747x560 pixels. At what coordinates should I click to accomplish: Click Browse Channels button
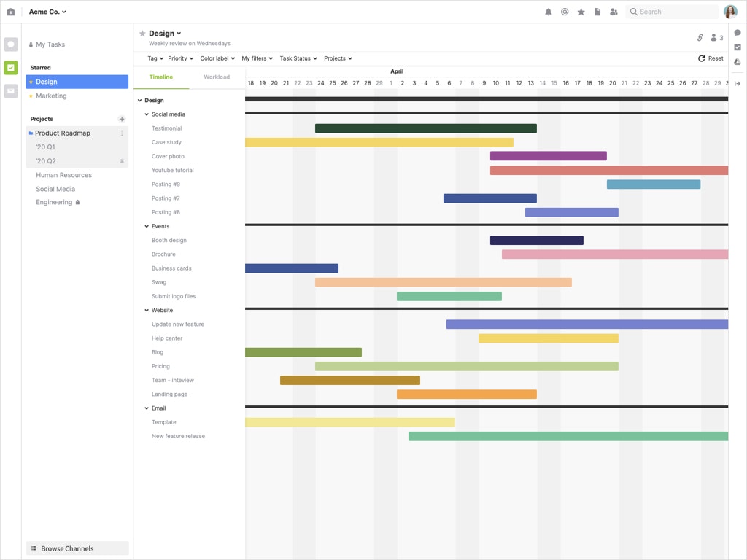click(x=77, y=548)
